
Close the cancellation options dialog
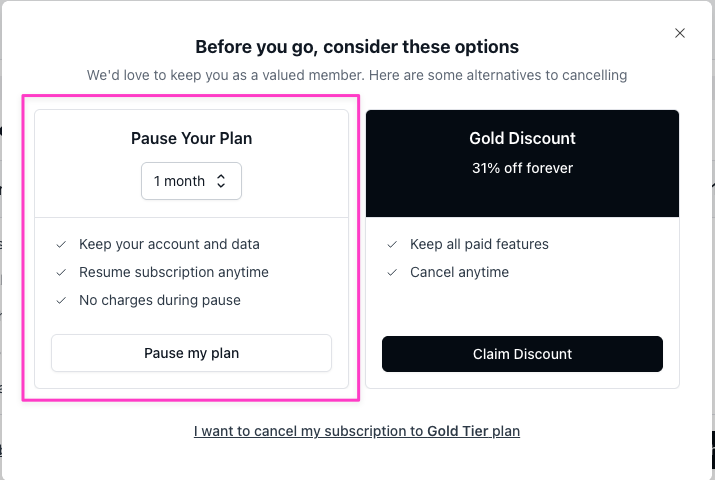click(680, 33)
